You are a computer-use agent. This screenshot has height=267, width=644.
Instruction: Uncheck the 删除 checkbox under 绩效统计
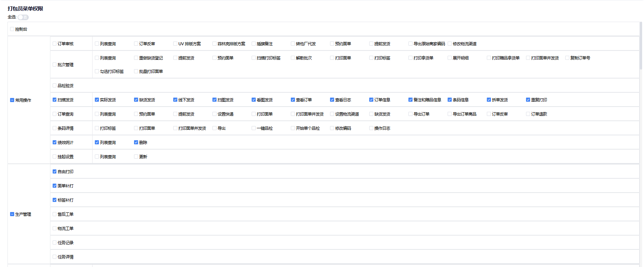pyautogui.click(x=136, y=142)
